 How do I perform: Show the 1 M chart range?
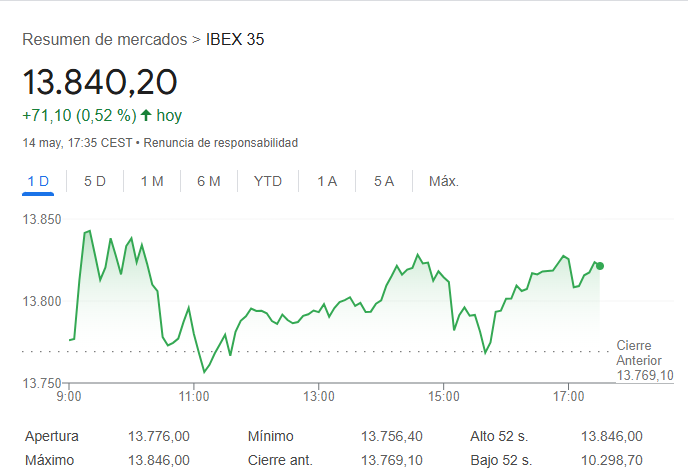pyautogui.click(x=152, y=181)
